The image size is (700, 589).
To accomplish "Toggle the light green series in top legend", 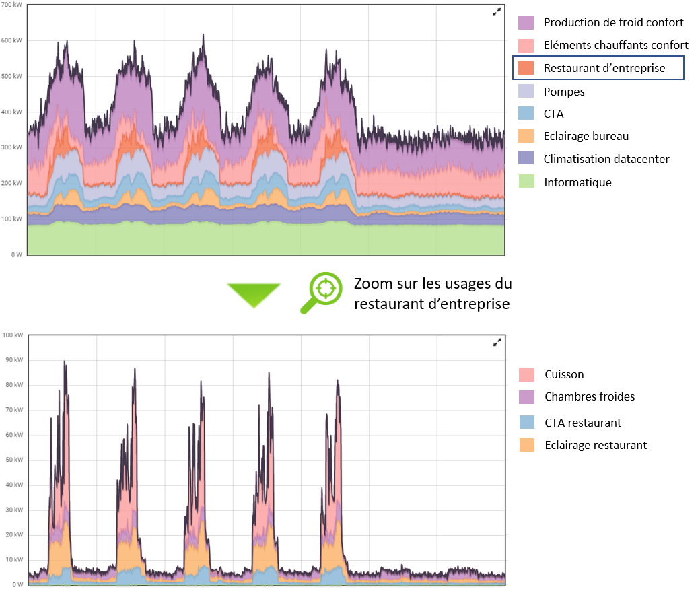I will [x=526, y=180].
